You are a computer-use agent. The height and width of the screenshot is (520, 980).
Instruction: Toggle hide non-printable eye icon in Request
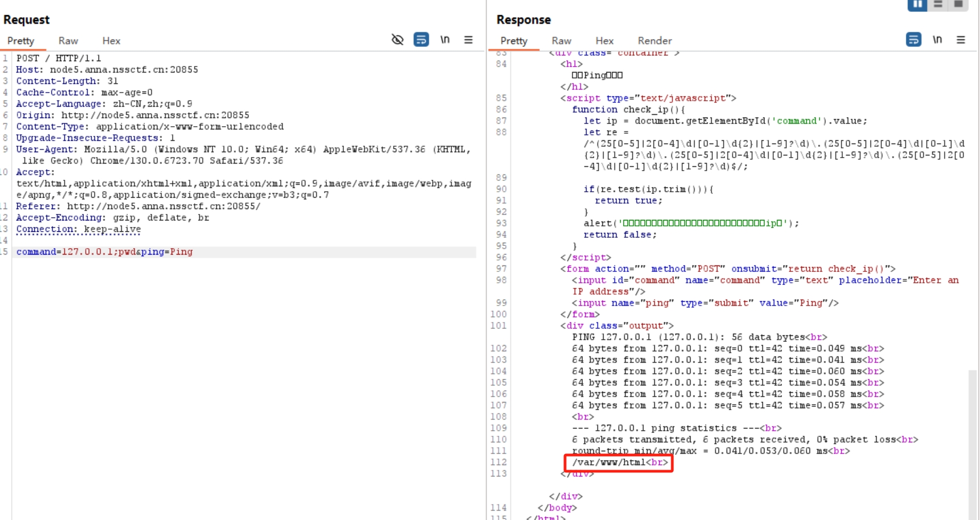pyautogui.click(x=398, y=40)
